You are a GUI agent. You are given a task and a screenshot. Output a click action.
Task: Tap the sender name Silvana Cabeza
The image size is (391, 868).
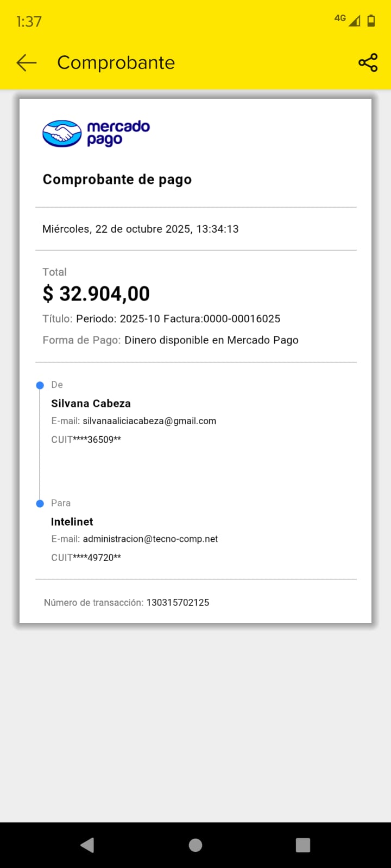pyautogui.click(x=91, y=404)
